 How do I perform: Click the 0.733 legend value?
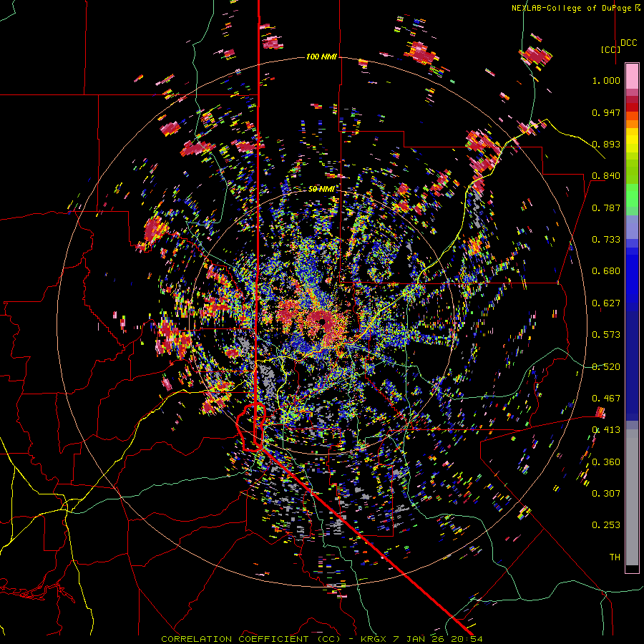click(x=606, y=240)
